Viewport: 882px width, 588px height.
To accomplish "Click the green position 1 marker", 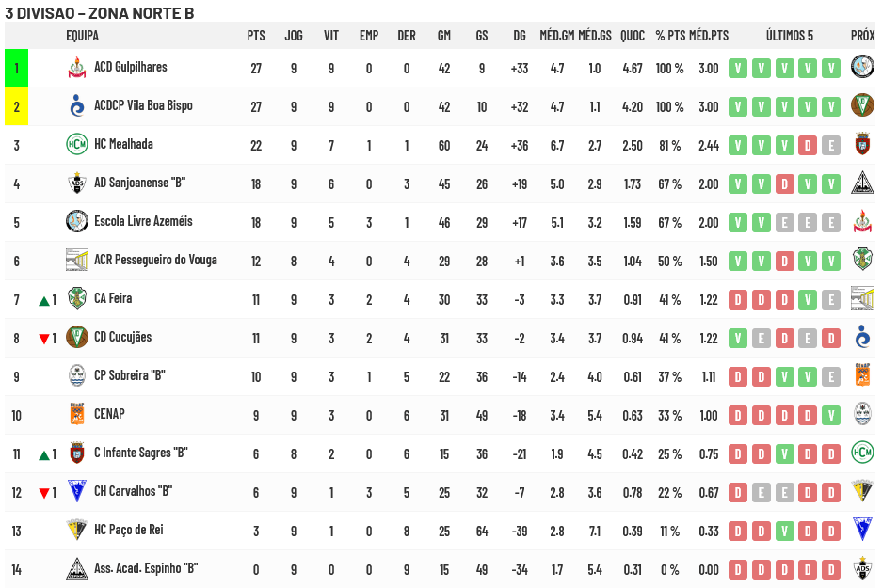I will 16,68.
